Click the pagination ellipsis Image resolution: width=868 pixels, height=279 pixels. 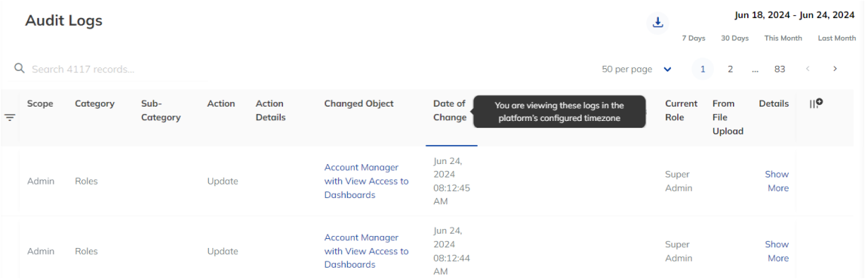pos(755,70)
